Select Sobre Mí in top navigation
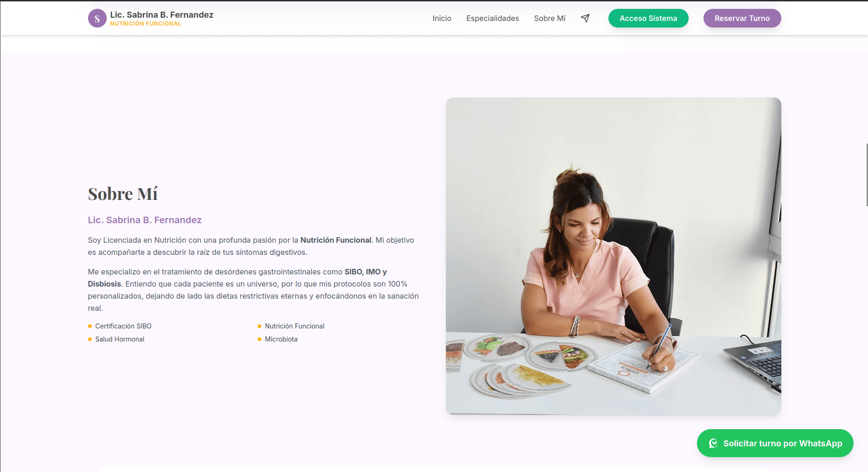 click(550, 18)
